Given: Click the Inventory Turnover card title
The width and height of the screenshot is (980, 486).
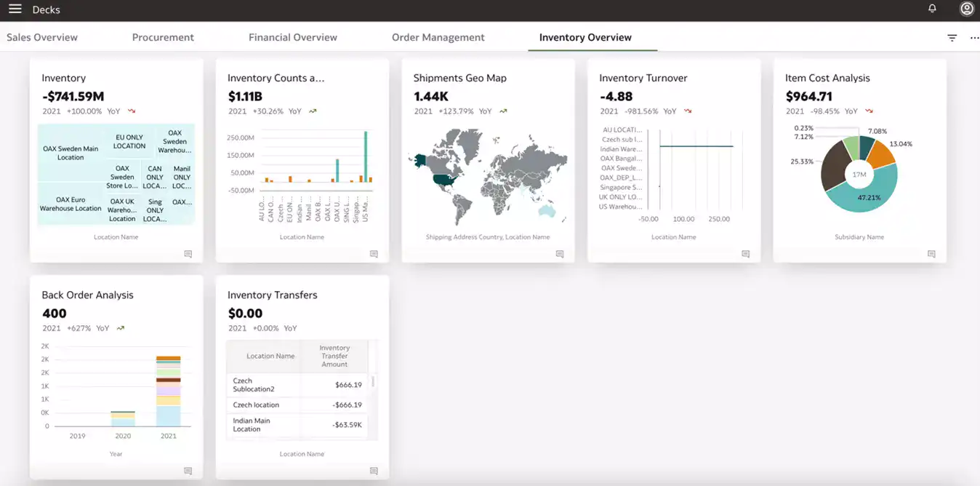Looking at the screenshot, I should (x=641, y=78).
